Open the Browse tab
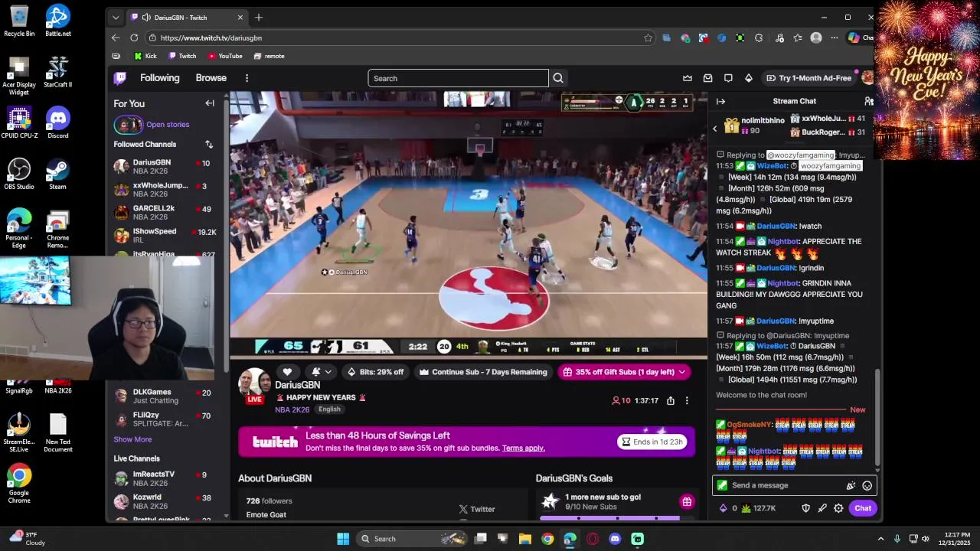The height and width of the screenshot is (551, 980). click(x=211, y=78)
